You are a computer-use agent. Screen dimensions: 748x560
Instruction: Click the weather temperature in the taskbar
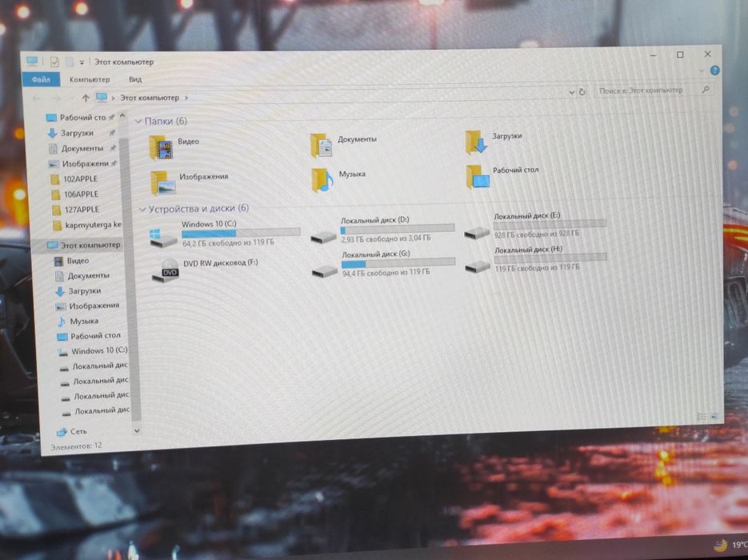tap(739, 544)
